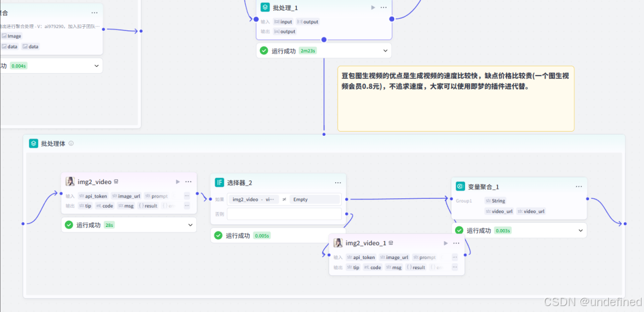The image size is (644, 312).
Task: Show more input parameters of img2_video
Action: 187,196
